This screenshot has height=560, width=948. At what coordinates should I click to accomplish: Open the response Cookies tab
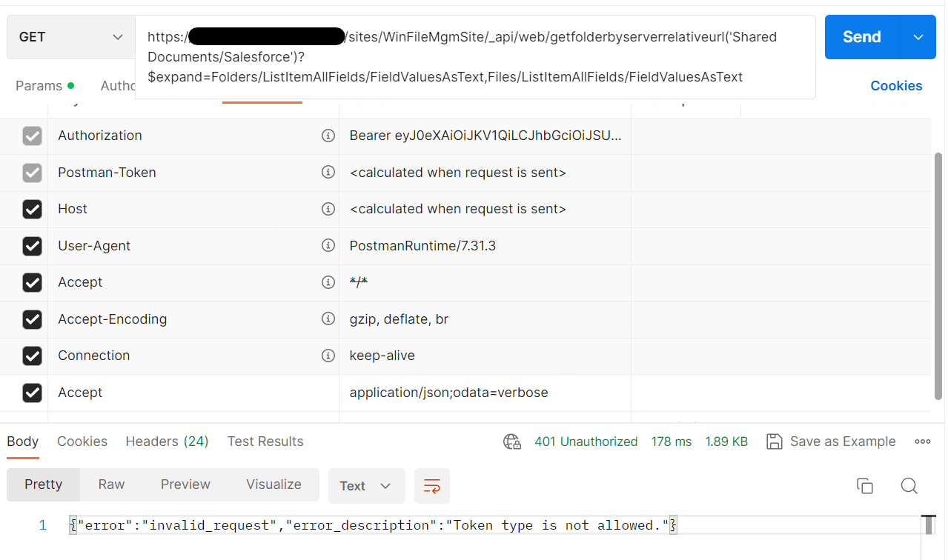pyautogui.click(x=82, y=441)
